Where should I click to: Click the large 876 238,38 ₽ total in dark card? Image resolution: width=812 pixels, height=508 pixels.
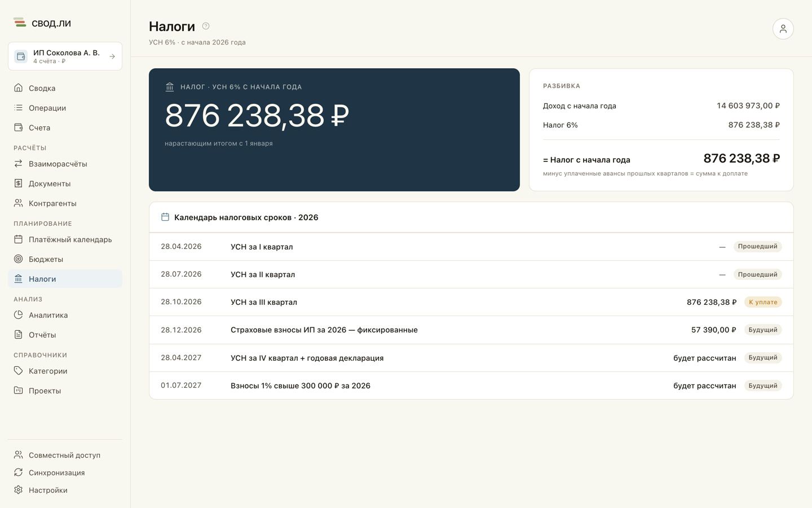pos(257,116)
